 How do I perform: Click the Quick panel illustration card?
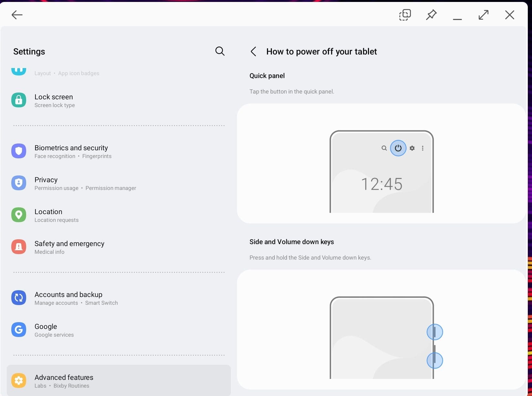click(x=382, y=163)
